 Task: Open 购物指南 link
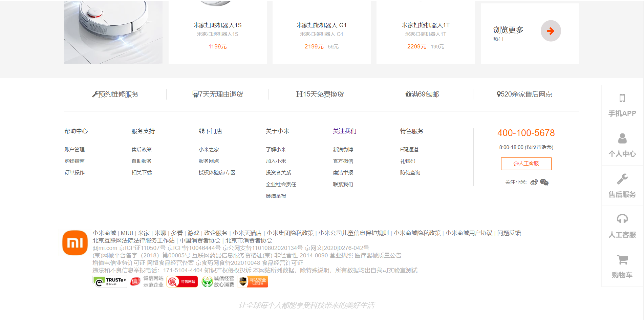[x=74, y=161]
